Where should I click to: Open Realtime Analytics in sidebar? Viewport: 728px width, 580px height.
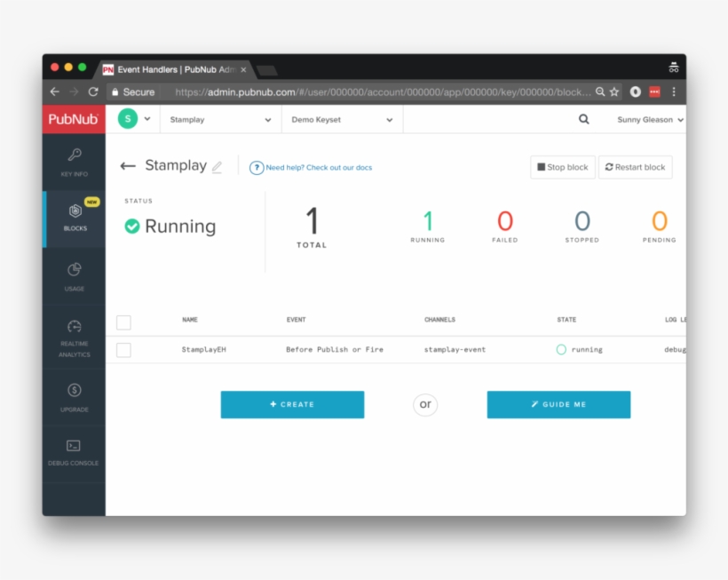(x=75, y=338)
